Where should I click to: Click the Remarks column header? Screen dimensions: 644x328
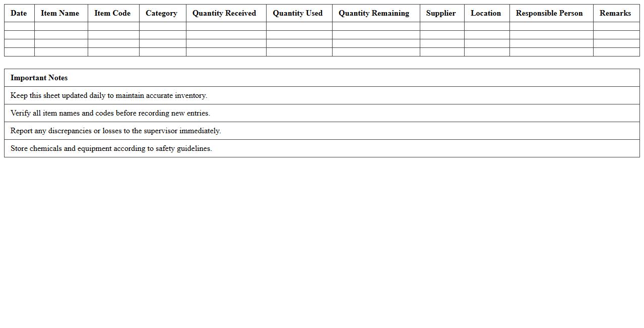[x=615, y=13]
